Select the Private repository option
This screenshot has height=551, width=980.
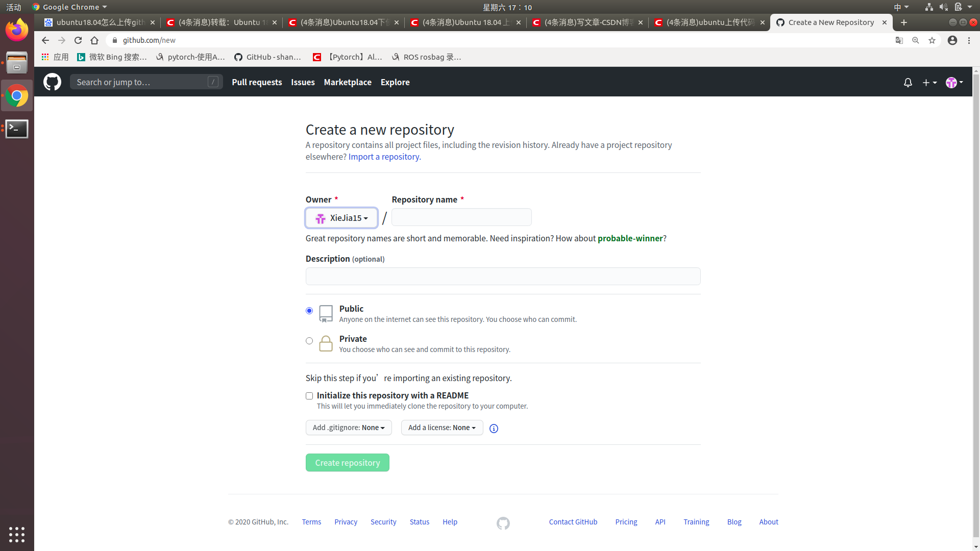point(309,341)
